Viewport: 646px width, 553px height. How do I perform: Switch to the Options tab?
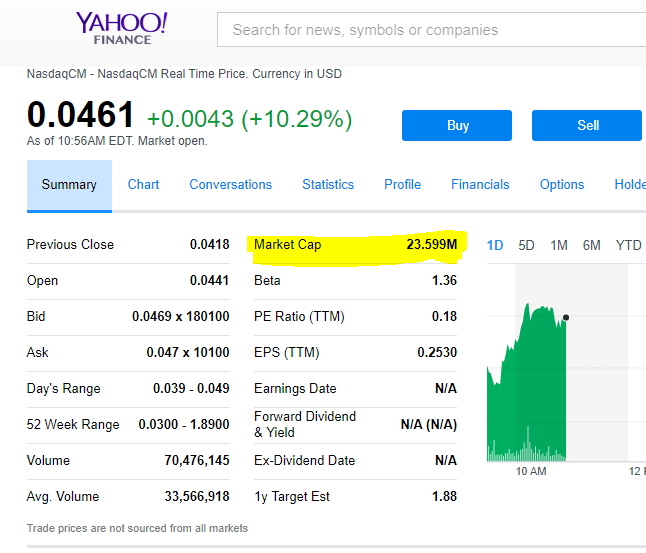(x=562, y=185)
